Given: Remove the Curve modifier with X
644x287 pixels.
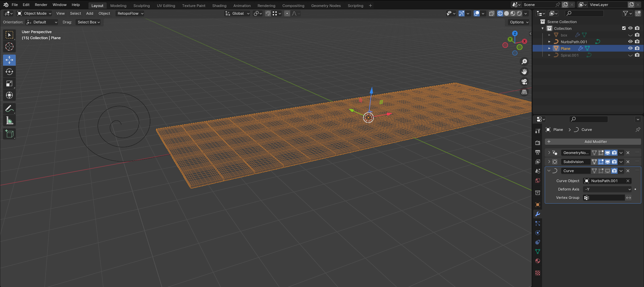Looking at the screenshot, I should 628,171.
